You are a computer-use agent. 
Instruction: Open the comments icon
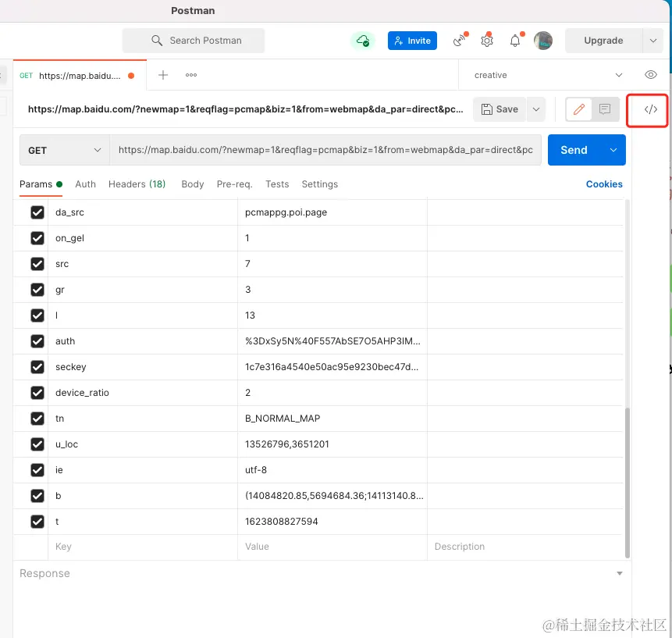[605, 109]
